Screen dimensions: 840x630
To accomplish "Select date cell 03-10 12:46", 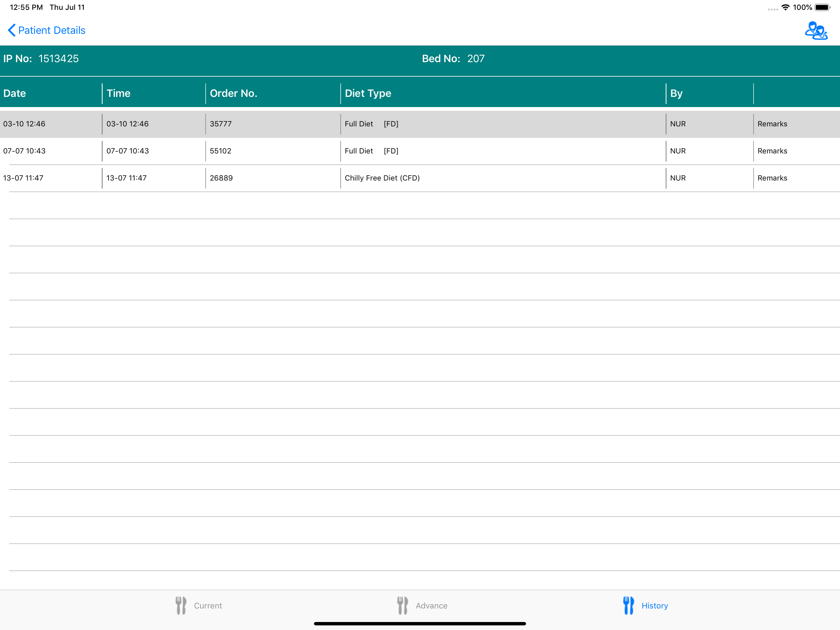I will click(24, 124).
